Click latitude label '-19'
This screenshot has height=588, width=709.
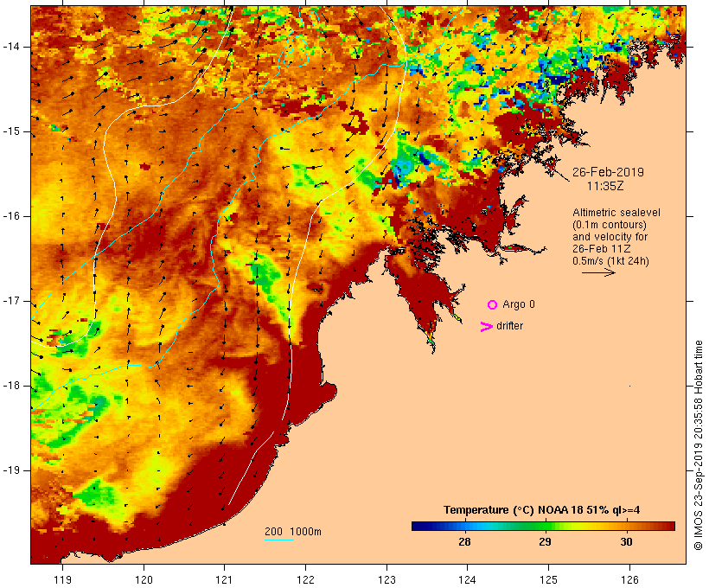click(10, 470)
